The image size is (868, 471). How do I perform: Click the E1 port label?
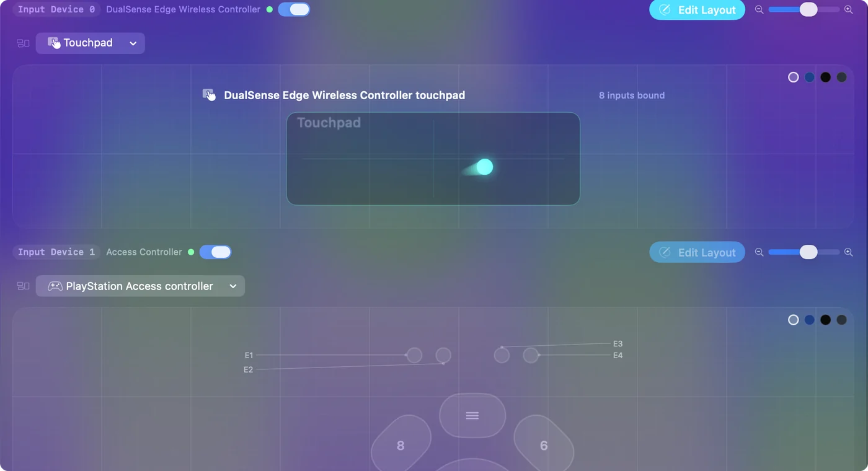coord(249,355)
